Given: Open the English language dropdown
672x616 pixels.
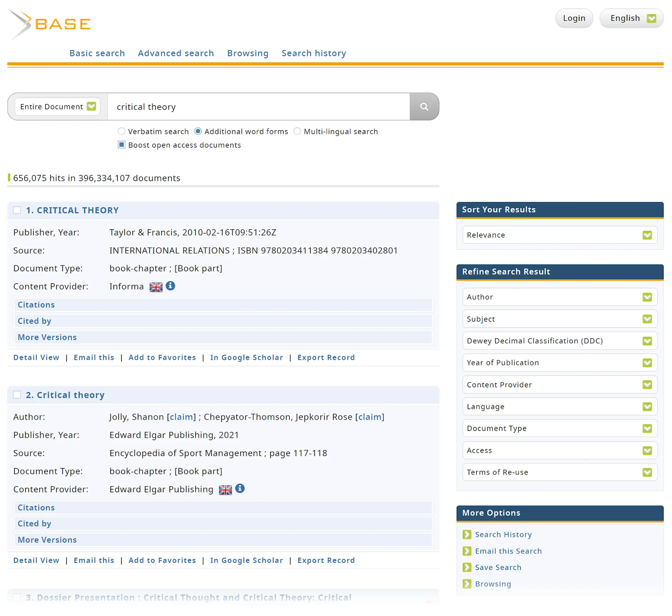Looking at the screenshot, I should pos(631,18).
